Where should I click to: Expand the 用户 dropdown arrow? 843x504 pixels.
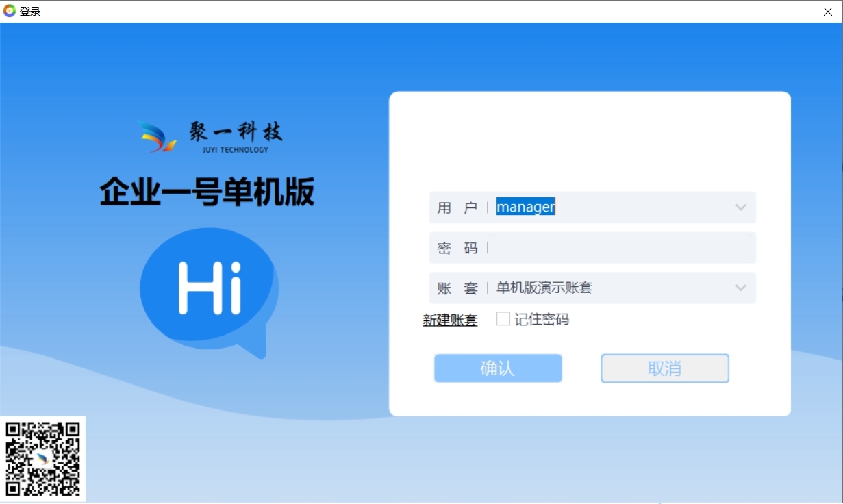pos(740,207)
